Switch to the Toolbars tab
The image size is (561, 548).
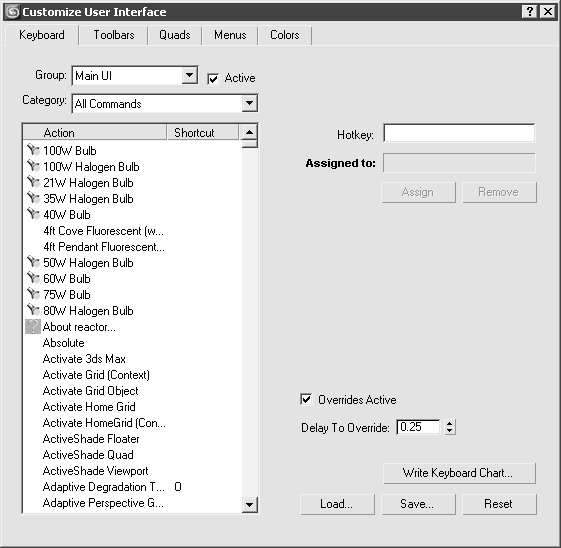click(x=114, y=35)
